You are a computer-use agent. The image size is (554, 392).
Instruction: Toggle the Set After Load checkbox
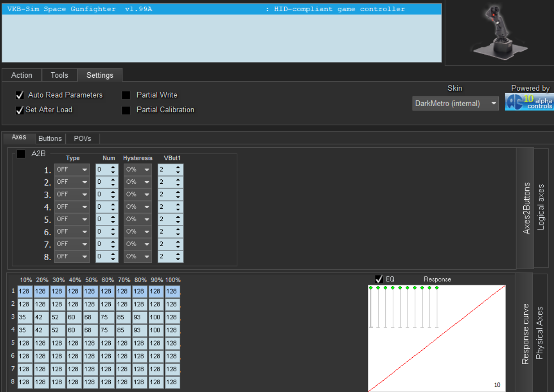coord(20,110)
